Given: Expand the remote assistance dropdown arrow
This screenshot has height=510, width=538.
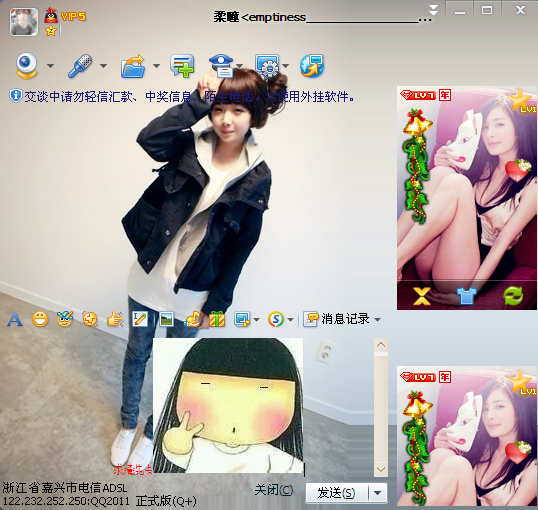Looking at the screenshot, I should (x=285, y=66).
